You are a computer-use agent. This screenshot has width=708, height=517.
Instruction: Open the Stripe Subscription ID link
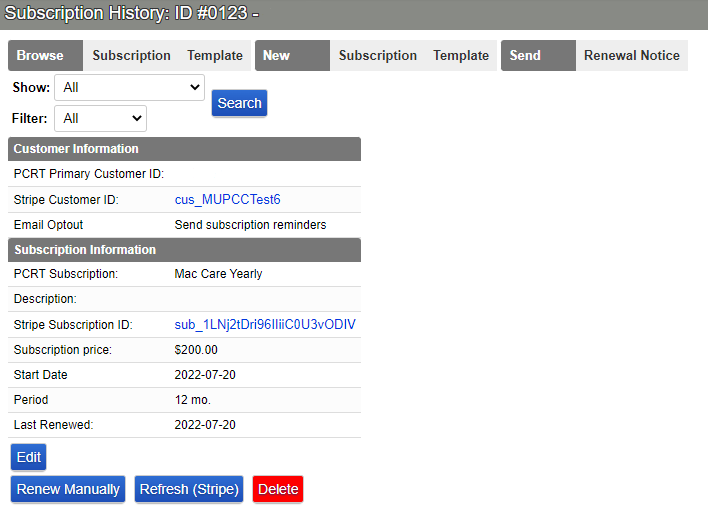(x=265, y=325)
